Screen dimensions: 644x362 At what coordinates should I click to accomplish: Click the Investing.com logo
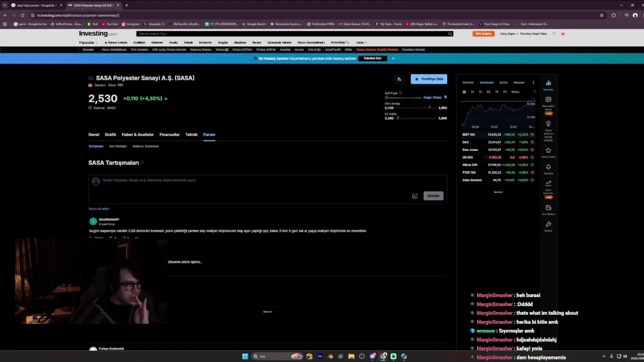pos(98,34)
